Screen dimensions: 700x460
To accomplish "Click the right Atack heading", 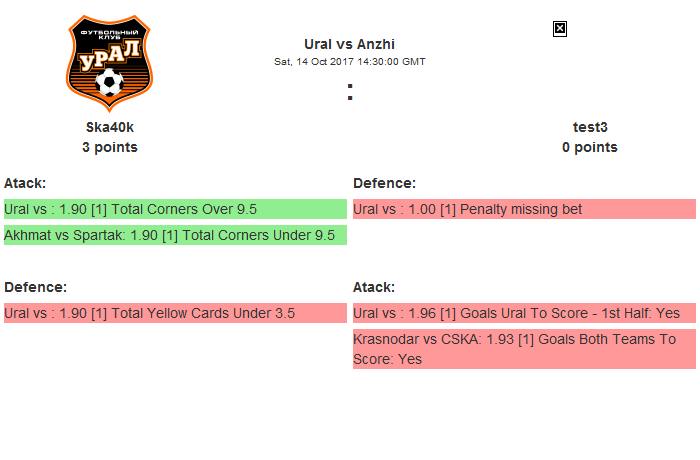I will coord(374,287).
